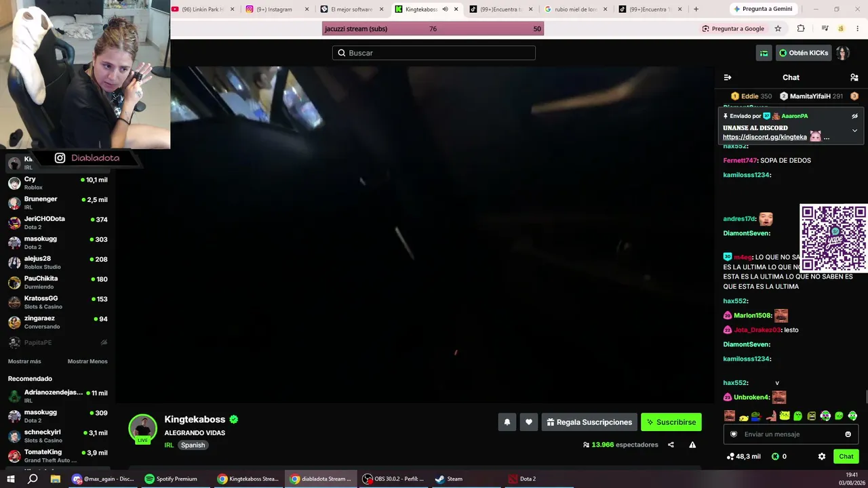Open the emote picker smiley icon
The height and width of the screenshot is (488, 868).
point(848,434)
